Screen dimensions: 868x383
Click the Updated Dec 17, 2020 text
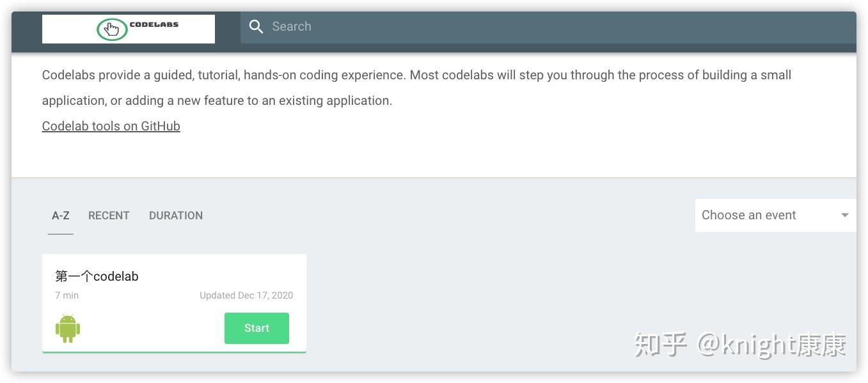click(x=246, y=295)
